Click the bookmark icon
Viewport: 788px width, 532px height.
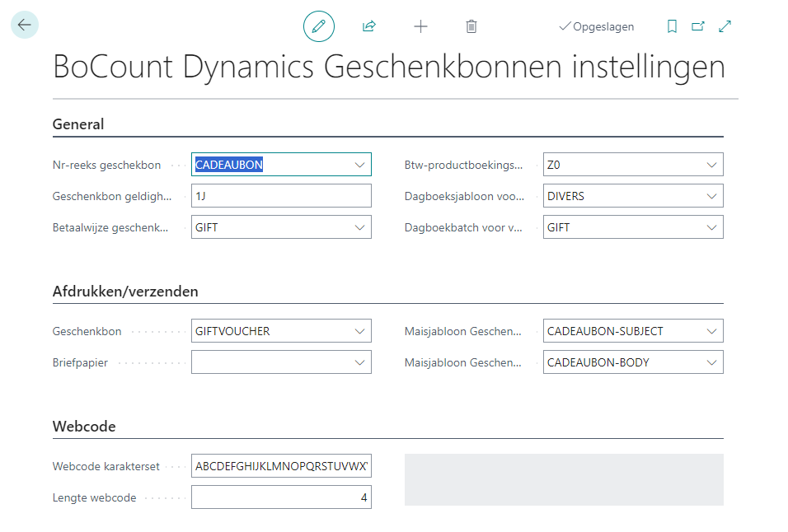(x=672, y=26)
